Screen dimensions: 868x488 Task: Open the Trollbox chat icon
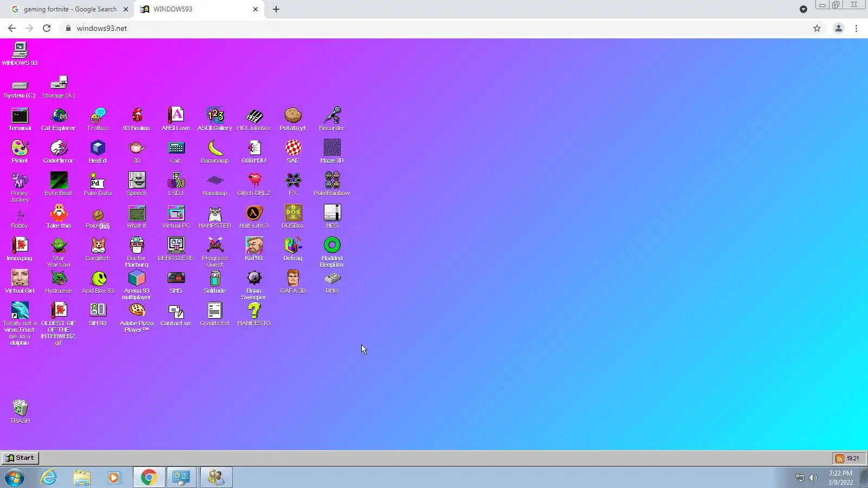(x=98, y=119)
